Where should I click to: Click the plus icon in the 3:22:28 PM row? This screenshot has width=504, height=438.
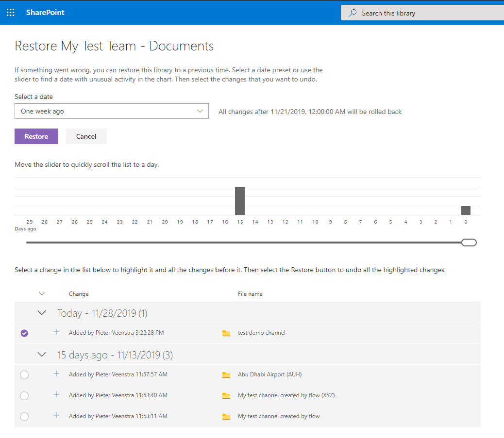click(56, 332)
